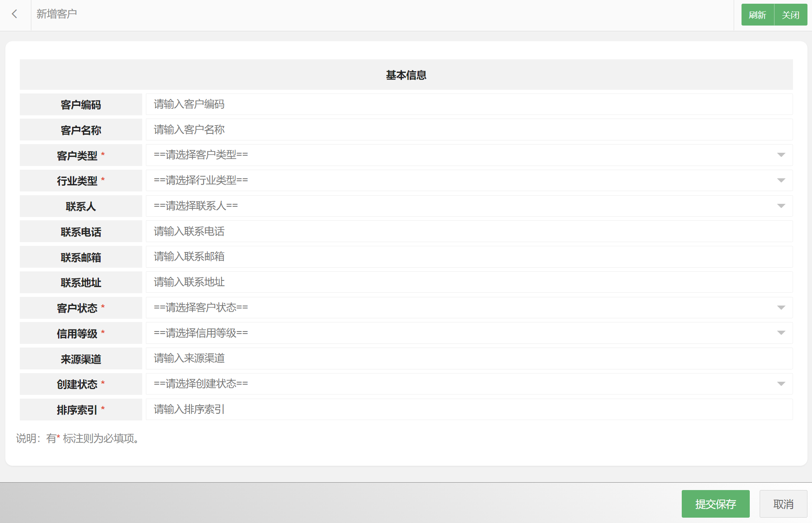Click the 取消 cancel button
Screen dimensions: 812x523
point(783,504)
